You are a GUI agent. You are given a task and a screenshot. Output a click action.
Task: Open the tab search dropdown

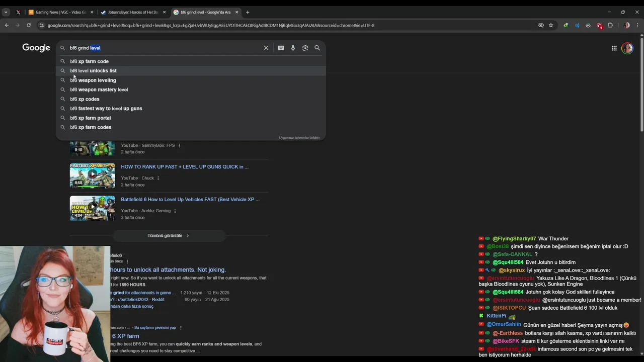(6, 12)
